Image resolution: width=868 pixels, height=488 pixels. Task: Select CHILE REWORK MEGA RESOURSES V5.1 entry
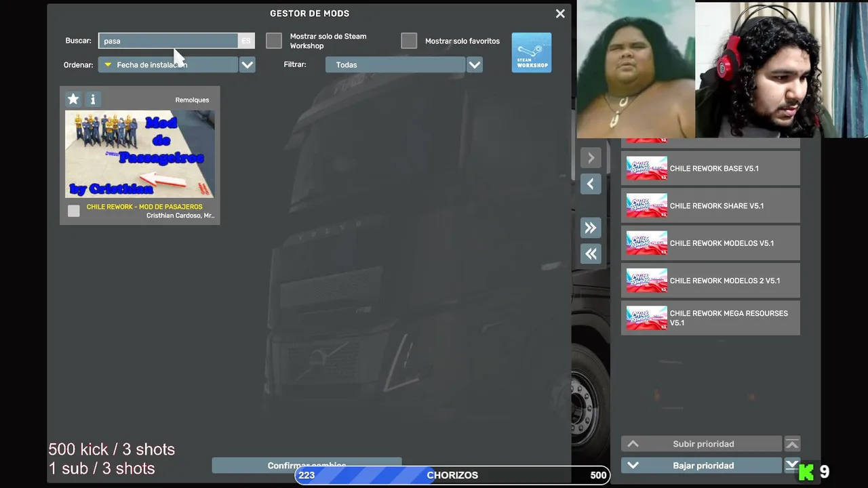pos(711,318)
